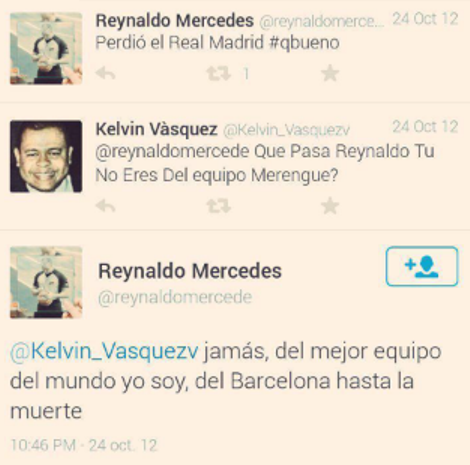
Task: Favorite the Perdió el Real Madrid tweet
Action: (x=330, y=73)
